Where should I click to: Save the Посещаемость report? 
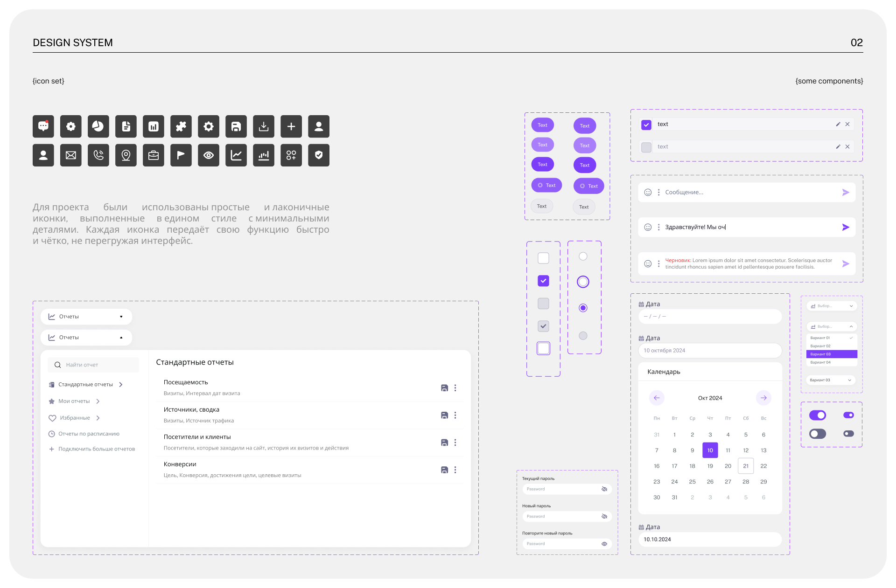pyautogui.click(x=444, y=388)
